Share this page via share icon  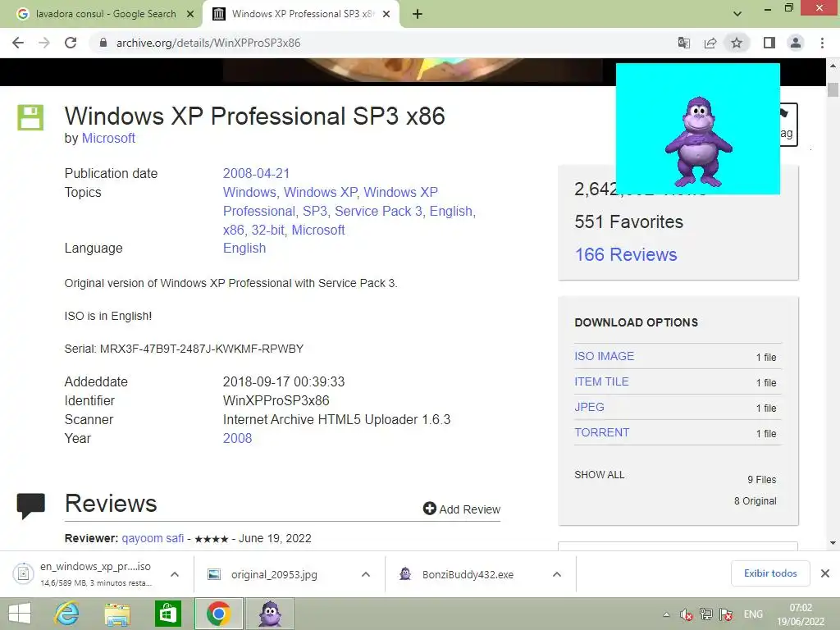pyautogui.click(x=710, y=43)
